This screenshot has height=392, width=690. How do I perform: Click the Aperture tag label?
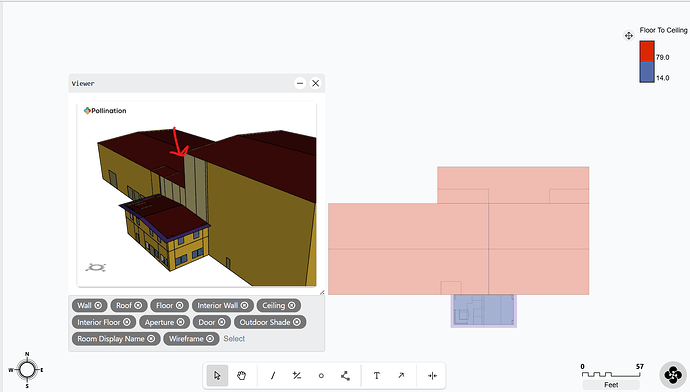tap(159, 322)
